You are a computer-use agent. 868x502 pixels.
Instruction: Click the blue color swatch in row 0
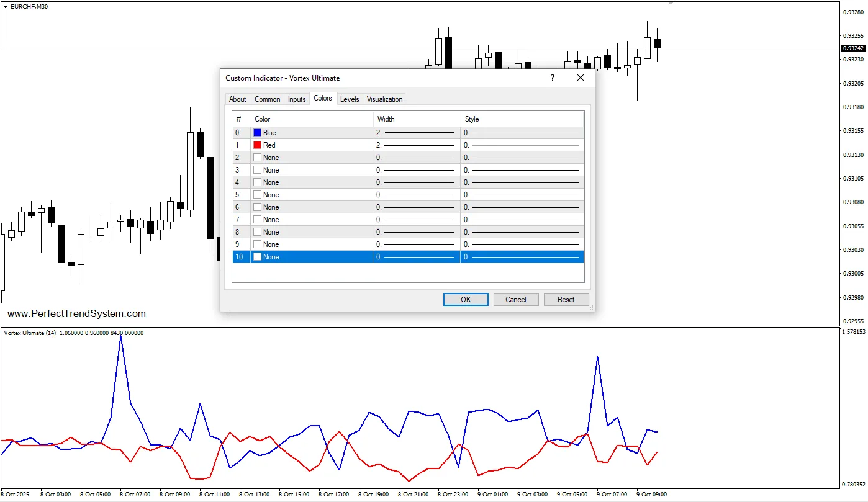click(x=257, y=133)
